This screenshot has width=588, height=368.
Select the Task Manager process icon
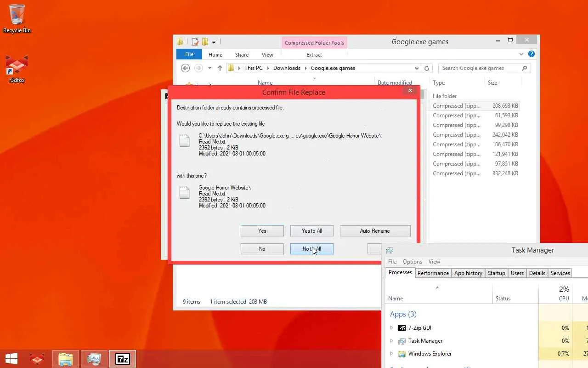402,341
